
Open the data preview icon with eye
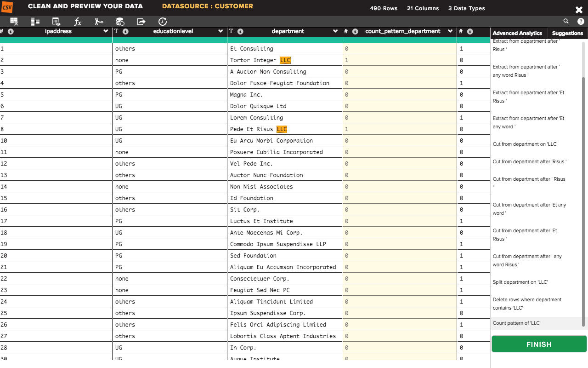tap(57, 22)
